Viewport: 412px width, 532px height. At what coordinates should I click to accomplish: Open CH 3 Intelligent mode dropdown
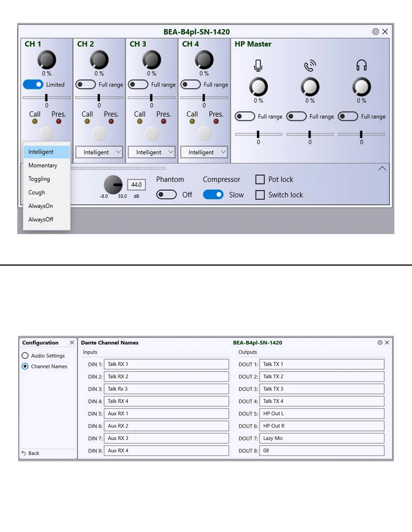[x=151, y=152]
